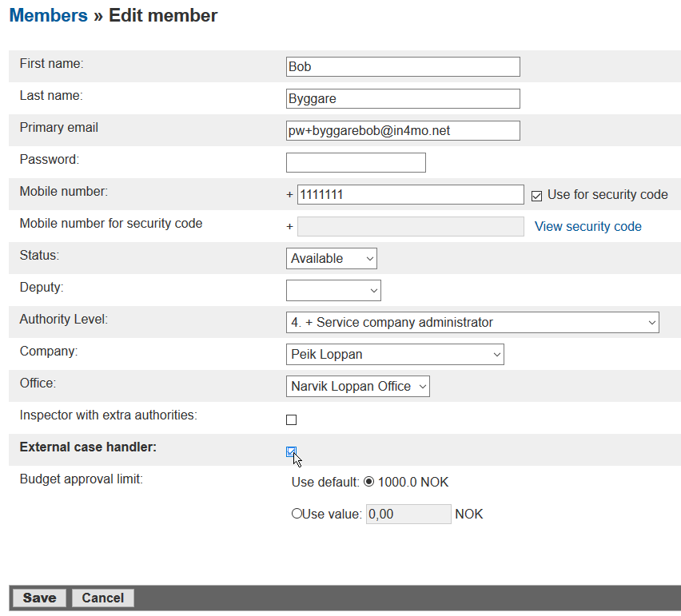This screenshot has width=681, height=616.
Task: Expand the Company dropdown showing Peik Loppan
Action: point(395,354)
